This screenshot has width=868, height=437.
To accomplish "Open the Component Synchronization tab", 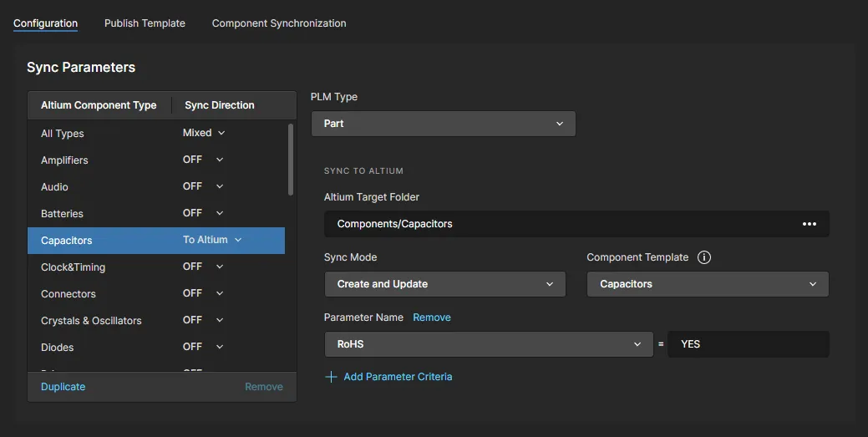I will pos(278,23).
